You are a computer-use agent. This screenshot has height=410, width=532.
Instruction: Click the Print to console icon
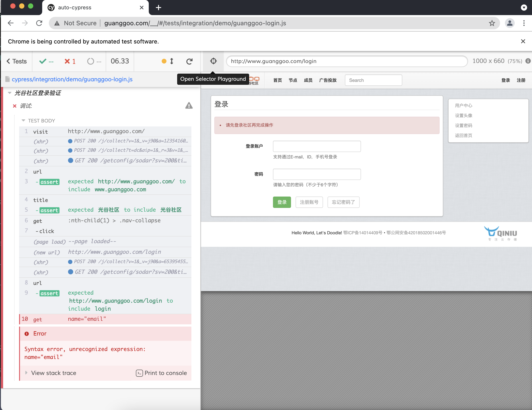[139, 373]
